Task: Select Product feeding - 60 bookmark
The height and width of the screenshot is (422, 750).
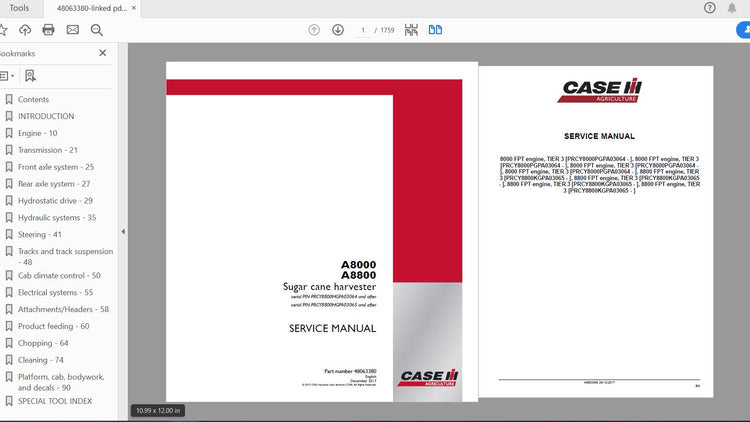Action: (54, 326)
